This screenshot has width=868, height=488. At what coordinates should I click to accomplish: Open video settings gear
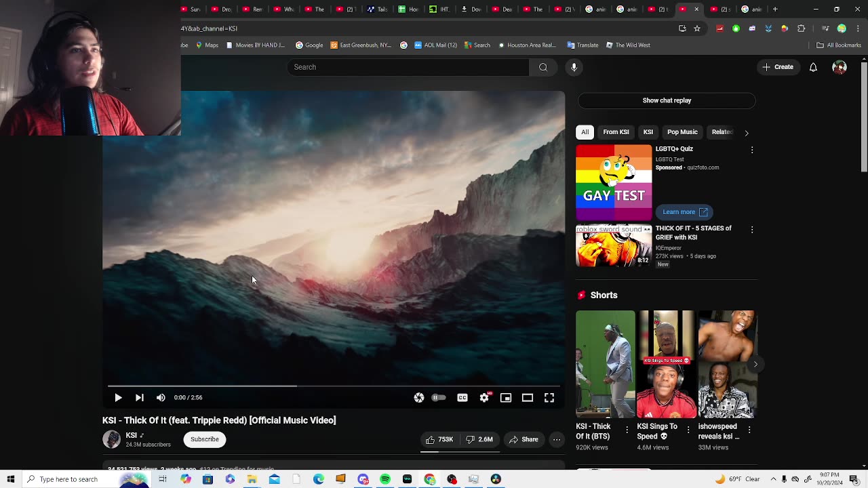pos(484,398)
